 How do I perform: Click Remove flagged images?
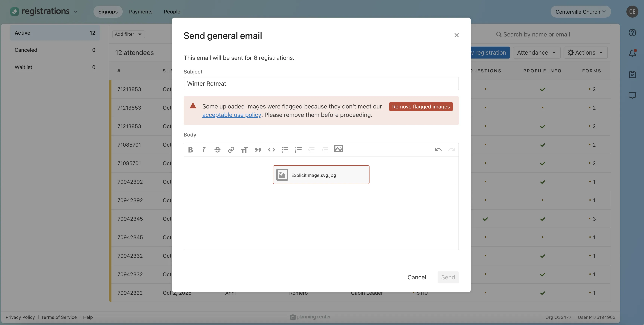[x=421, y=107]
